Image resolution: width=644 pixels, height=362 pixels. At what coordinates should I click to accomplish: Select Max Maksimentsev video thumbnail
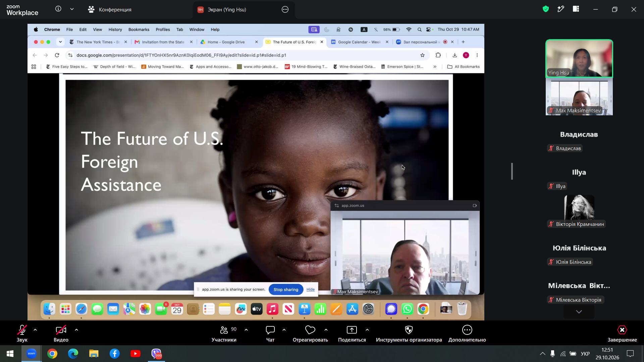(x=579, y=97)
